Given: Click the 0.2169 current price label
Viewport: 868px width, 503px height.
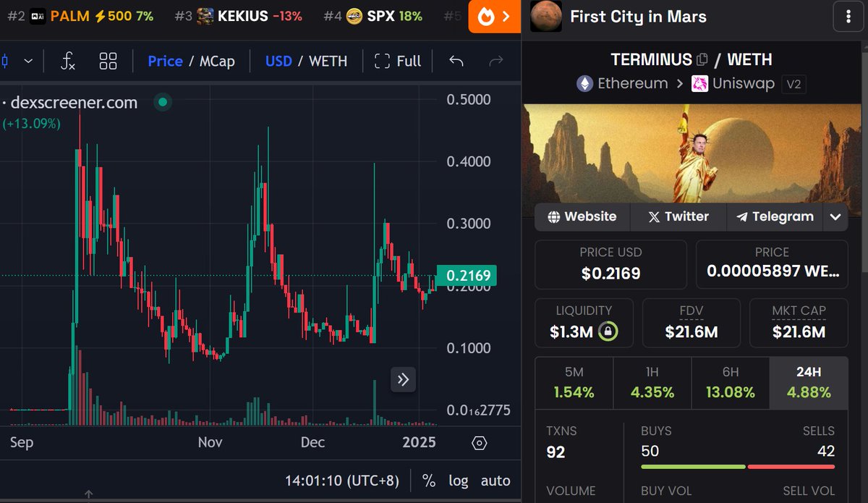Looking at the screenshot, I should click(467, 275).
